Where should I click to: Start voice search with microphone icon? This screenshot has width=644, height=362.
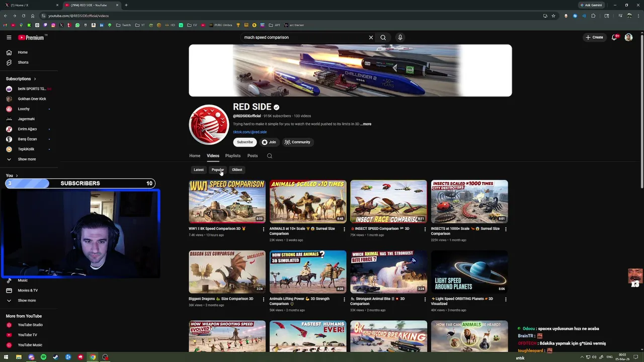click(x=400, y=37)
